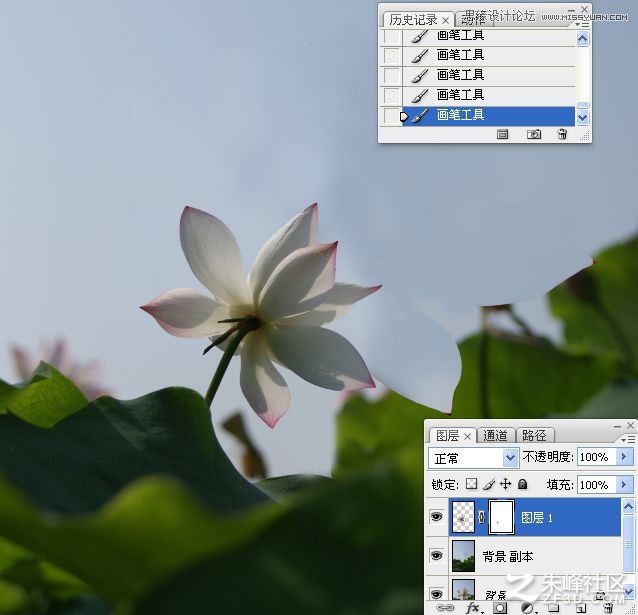
Task: Switch to the 路径 tab
Action: tap(534, 436)
